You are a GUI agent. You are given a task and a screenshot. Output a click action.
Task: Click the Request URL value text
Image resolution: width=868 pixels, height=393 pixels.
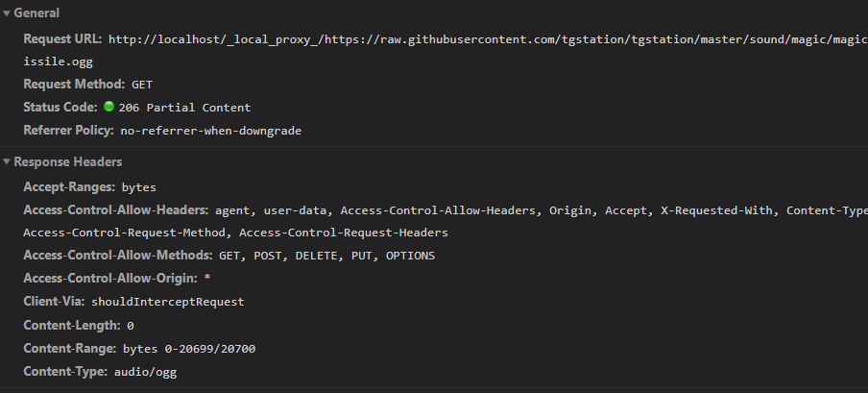pyautogui.click(x=488, y=39)
